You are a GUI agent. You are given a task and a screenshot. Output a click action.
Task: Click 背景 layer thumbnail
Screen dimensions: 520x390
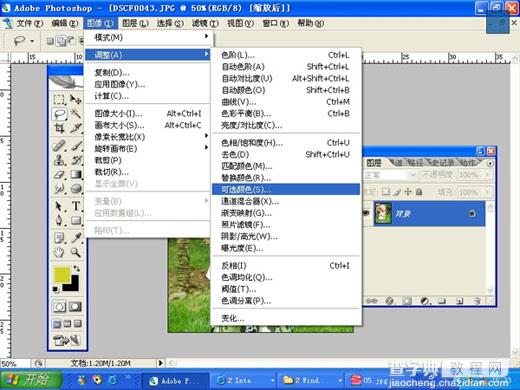click(x=383, y=213)
